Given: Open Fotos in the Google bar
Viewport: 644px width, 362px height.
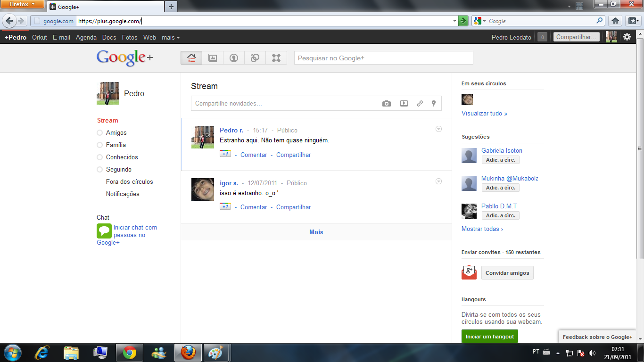Looking at the screenshot, I should pyautogui.click(x=130, y=37).
